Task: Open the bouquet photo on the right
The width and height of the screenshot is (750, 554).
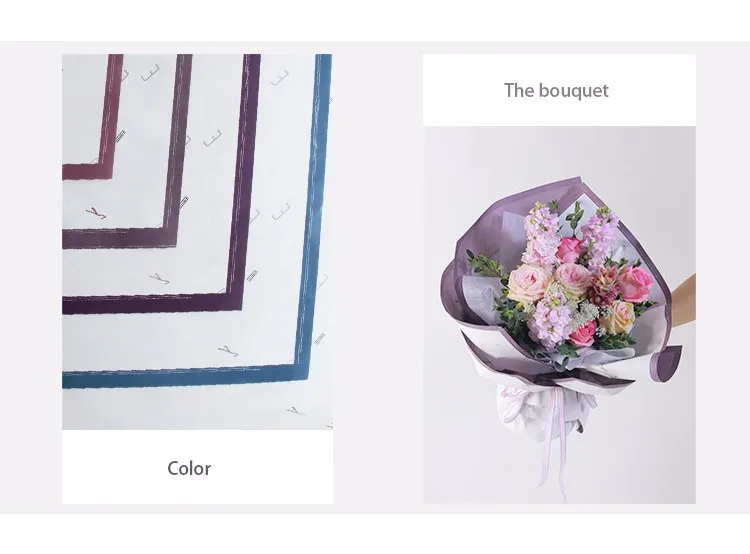Action: click(559, 315)
